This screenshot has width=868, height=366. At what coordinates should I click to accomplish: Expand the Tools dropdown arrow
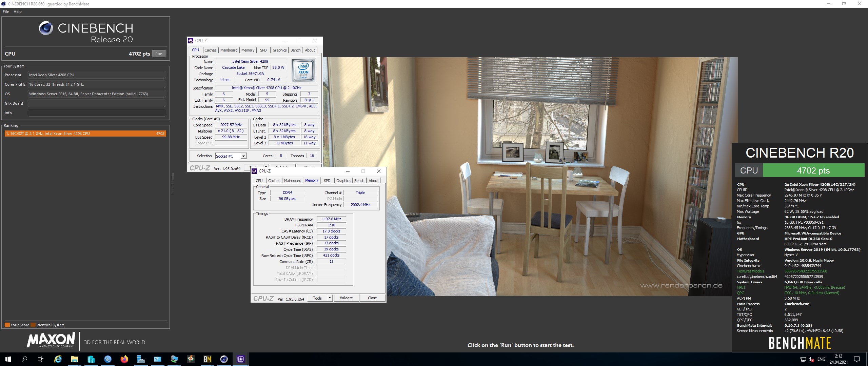[330, 298]
